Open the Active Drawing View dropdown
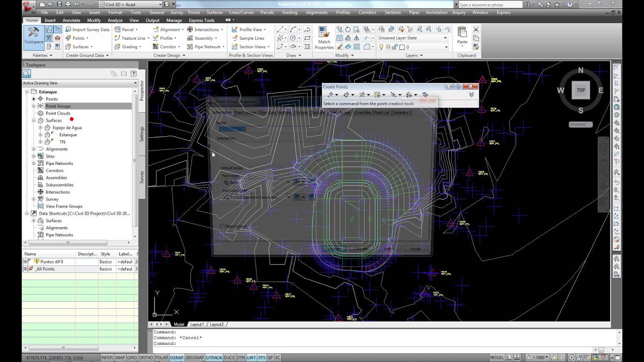 [80, 83]
